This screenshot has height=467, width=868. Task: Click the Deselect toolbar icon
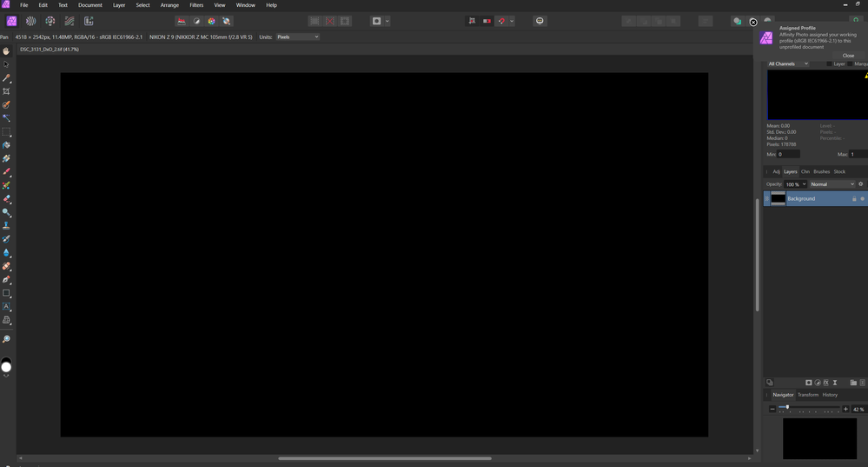coord(330,21)
